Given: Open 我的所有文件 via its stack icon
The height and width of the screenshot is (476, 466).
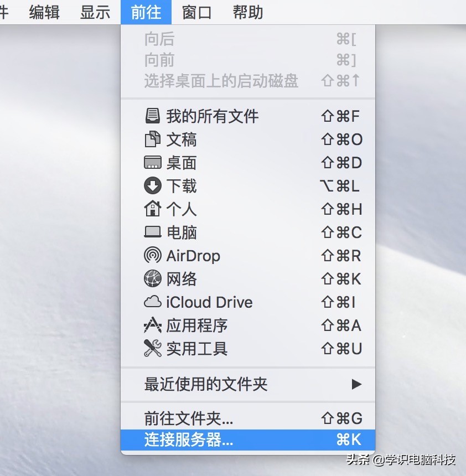Looking at the screenshot, I should pyautogui.click(x=152, y=116).
